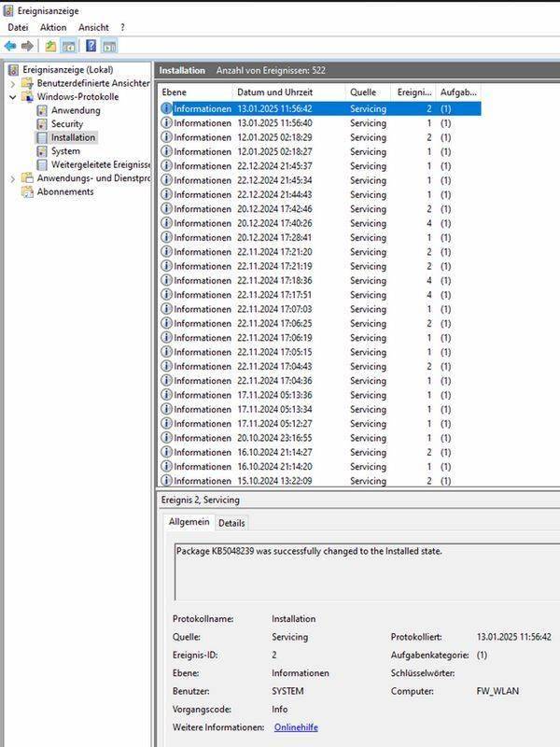Image resolution: width=560 pixels, height=747 pixels.
Task: Select the Ereignisanzeige (Lokal) root node
Action: click(x=67, y=69)
